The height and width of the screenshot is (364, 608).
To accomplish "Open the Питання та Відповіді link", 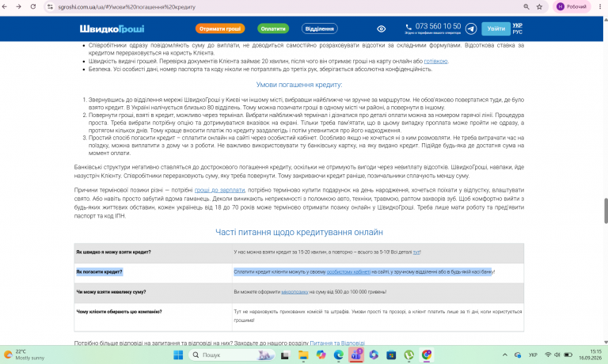I will [337, 343].
